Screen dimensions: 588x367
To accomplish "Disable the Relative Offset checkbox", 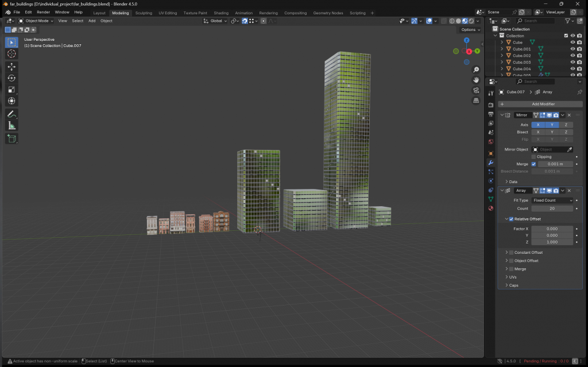I will [511, 219].
